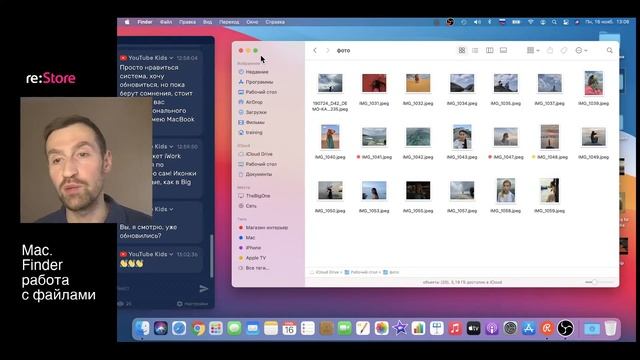
Task: Open App Store from the Dock
Action: pos(529,328)
